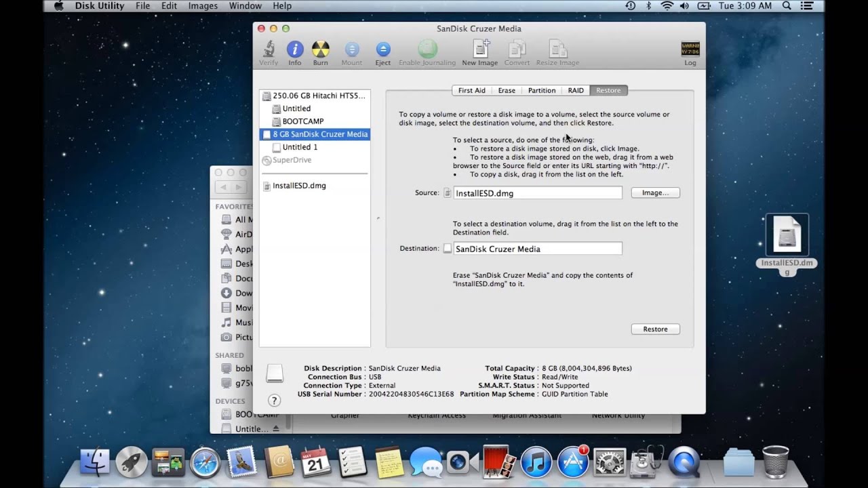
Task: Open App Store from the Dock
Action: click(573, 462)
